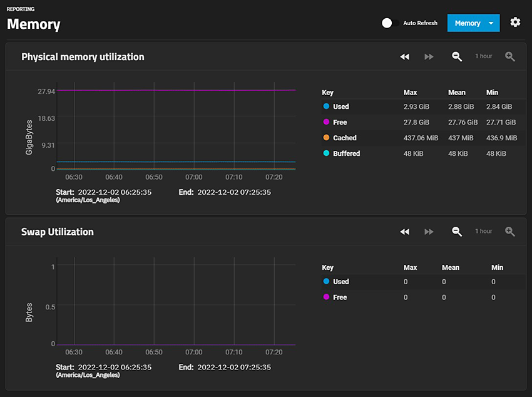The image size is (532, 397).
Task: Step back in Physical memory utilization chart
Action: 404,56
